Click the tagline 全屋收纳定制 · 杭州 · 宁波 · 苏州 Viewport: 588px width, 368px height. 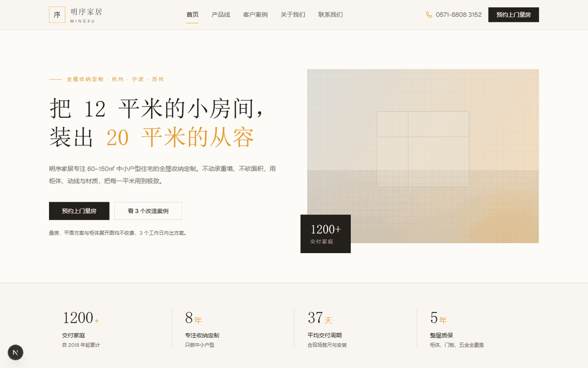(115, 79)
